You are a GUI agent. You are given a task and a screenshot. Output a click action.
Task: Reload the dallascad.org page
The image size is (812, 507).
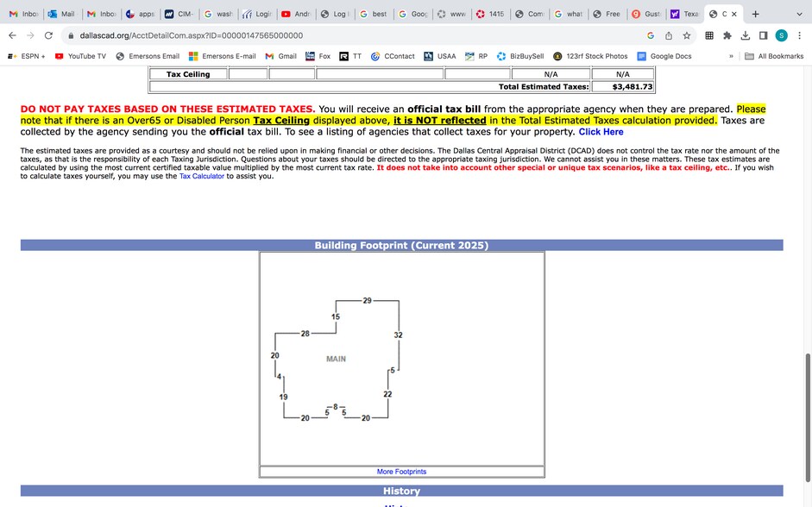click(x=48, y=35)
